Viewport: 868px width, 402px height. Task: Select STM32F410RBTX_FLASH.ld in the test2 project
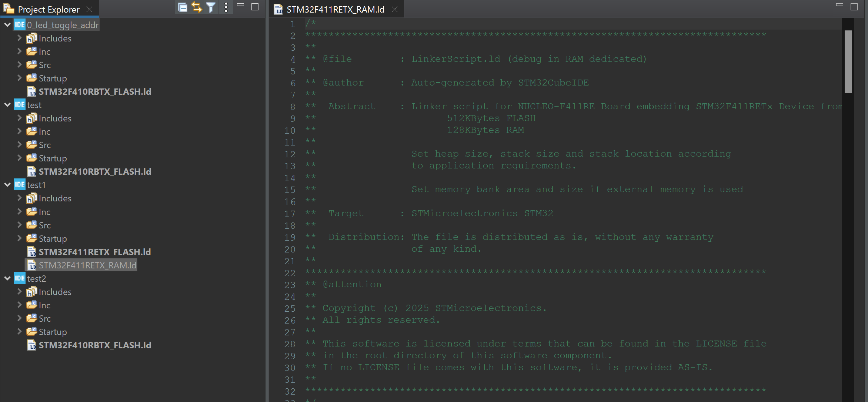tap(95, 345)
